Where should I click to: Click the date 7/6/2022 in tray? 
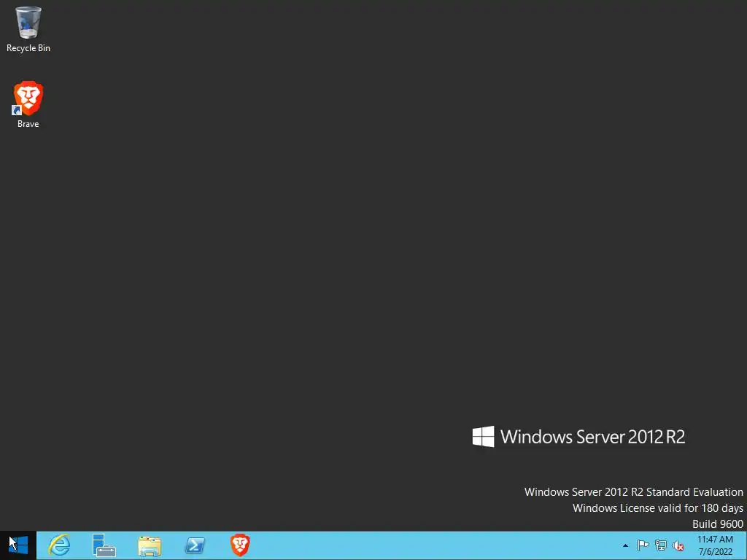point(715,553)
